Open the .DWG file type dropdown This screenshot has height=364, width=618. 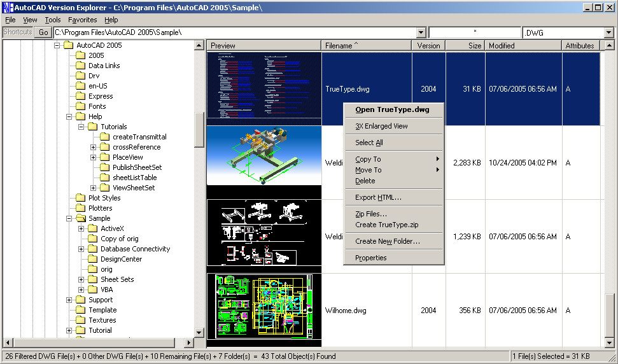coord(609,32)
